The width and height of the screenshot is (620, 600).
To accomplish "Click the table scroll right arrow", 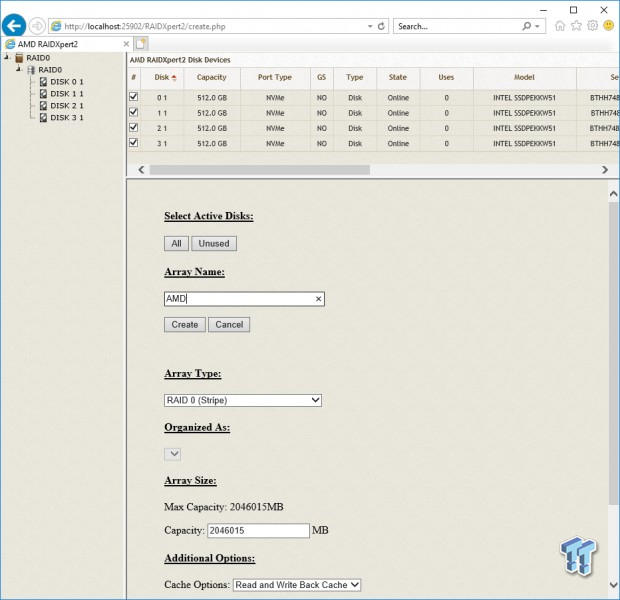I will pyautogui.click(x=605, y=170).
